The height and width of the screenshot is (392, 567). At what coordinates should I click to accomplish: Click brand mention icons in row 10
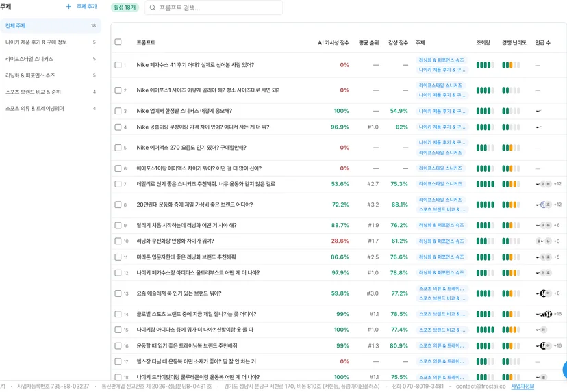pyautogui.click(x=544, y=241)
